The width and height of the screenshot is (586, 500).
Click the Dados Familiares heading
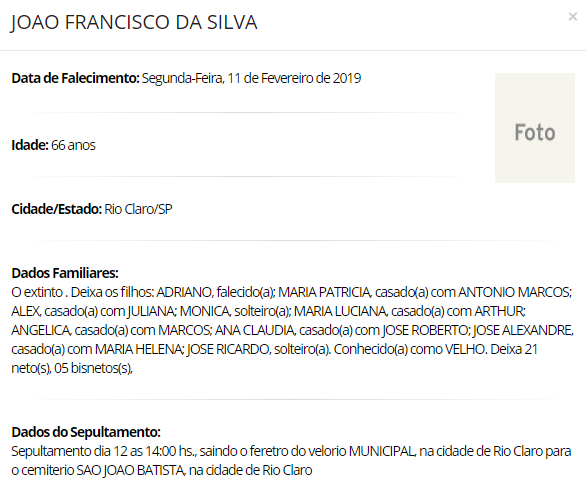[65, 273]
